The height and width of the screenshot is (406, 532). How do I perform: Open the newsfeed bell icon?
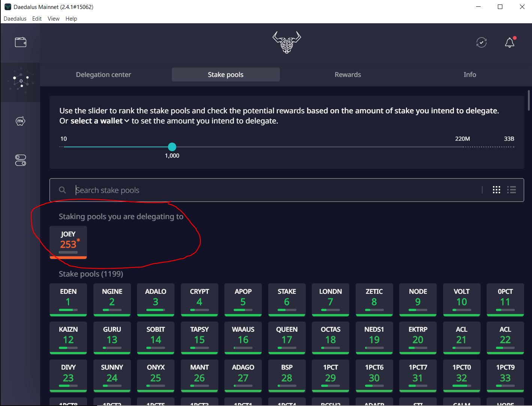point(509,42)
